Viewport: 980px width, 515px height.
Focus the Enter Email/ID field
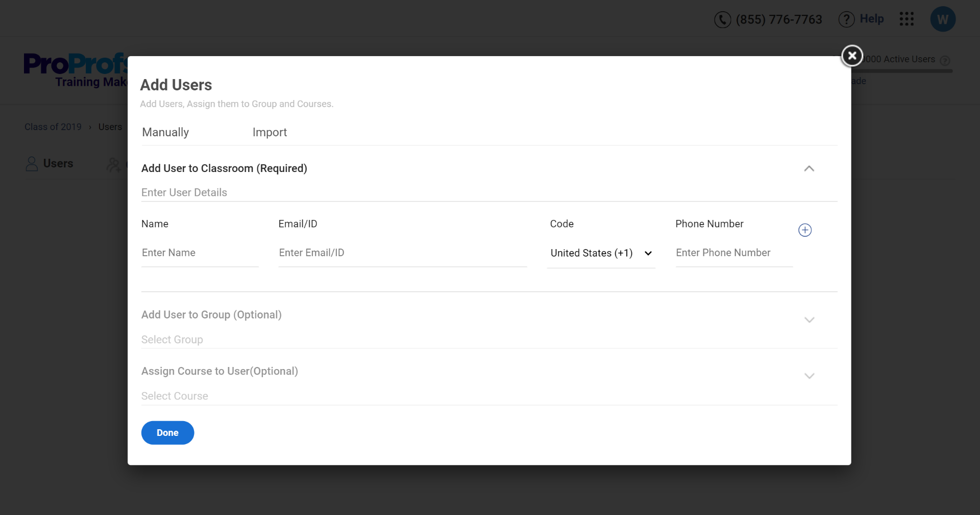[402, 253]
